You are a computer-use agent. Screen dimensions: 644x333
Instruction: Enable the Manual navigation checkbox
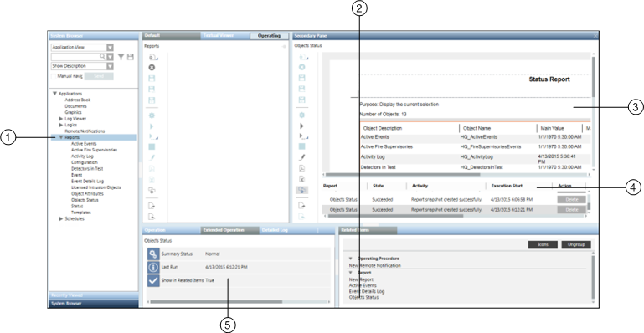pyautogui.click(x=54, y=76)
